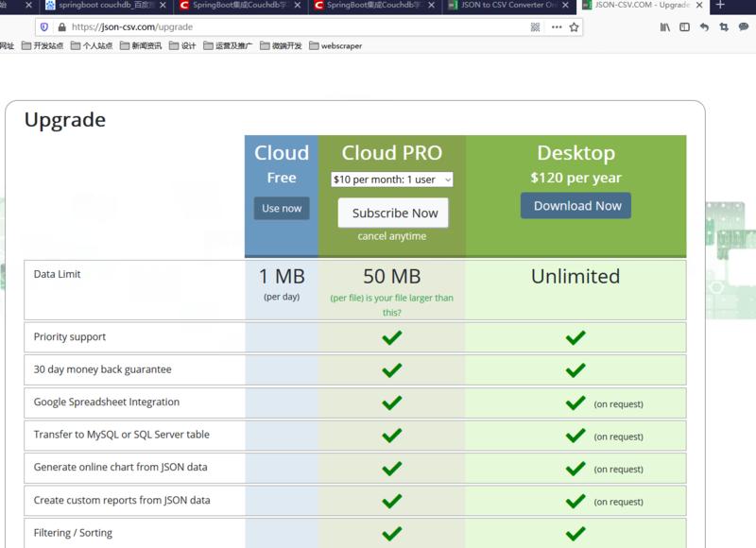The width and height of the screenshot is (756, 548).
Task: Bookmark the page with the star icon
Action: [x=574, y=27]
